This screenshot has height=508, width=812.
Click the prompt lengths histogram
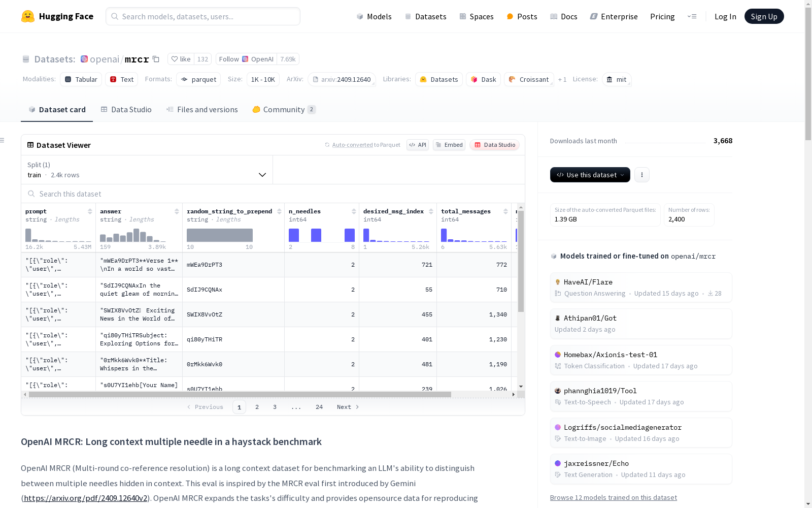tap(58, 235)
